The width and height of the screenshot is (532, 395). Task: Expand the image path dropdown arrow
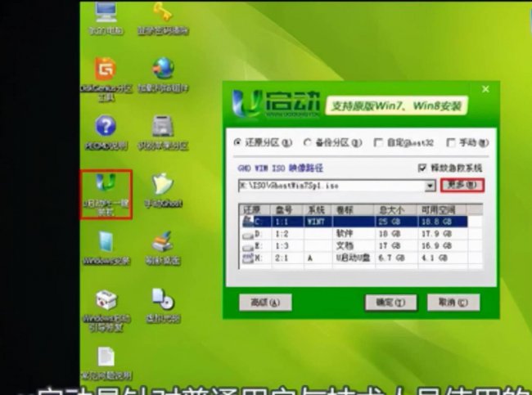pos(431,186)
